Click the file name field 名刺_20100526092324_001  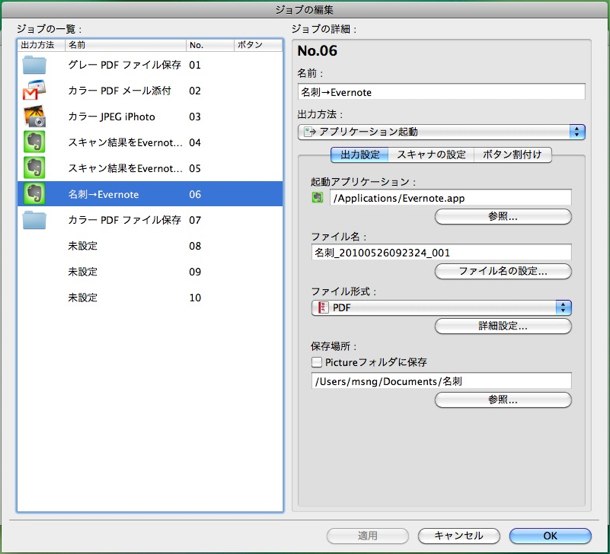442,252
